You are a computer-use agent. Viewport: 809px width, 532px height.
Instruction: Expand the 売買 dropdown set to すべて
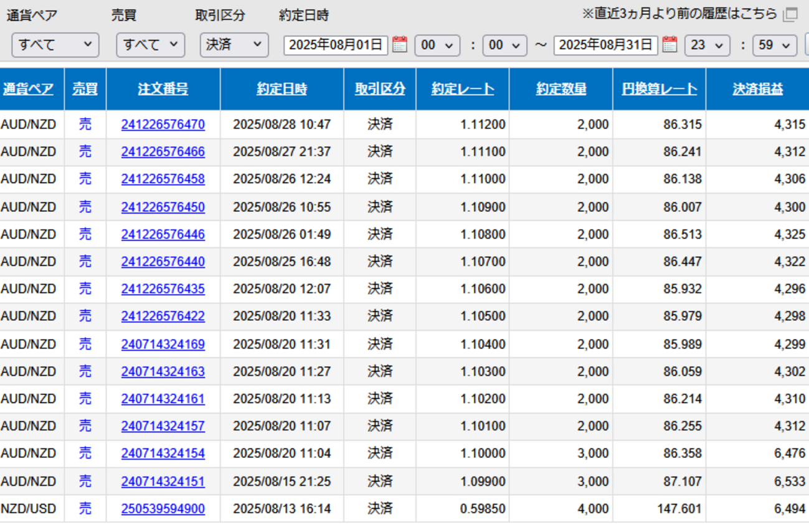[150, 45]
